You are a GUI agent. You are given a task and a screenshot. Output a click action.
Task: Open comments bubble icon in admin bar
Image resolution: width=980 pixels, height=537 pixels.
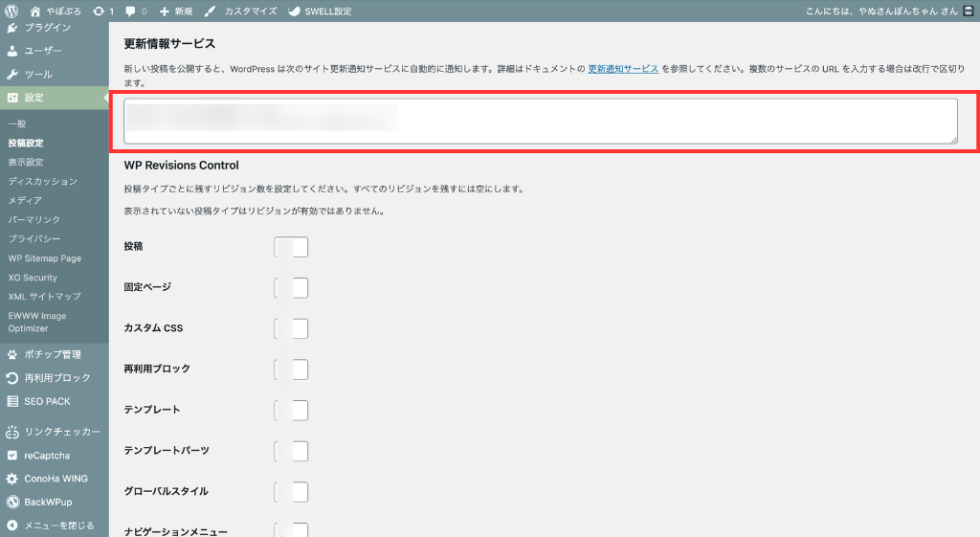[130, 11]
